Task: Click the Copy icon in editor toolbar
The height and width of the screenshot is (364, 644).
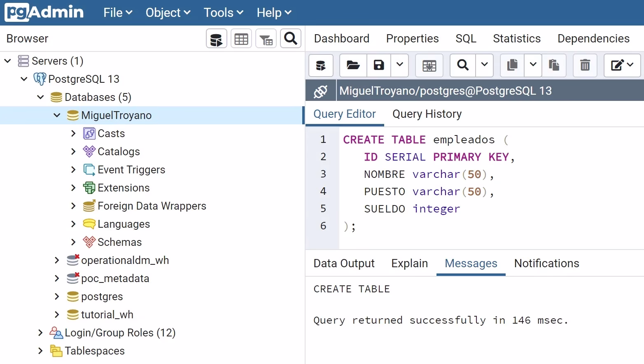Action: [512, 65]
